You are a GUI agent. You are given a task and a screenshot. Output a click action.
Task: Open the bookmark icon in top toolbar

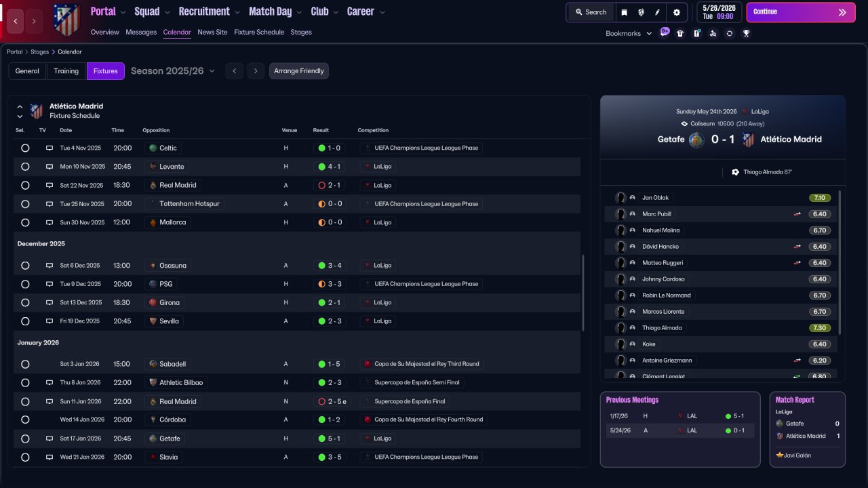(624, 12)
